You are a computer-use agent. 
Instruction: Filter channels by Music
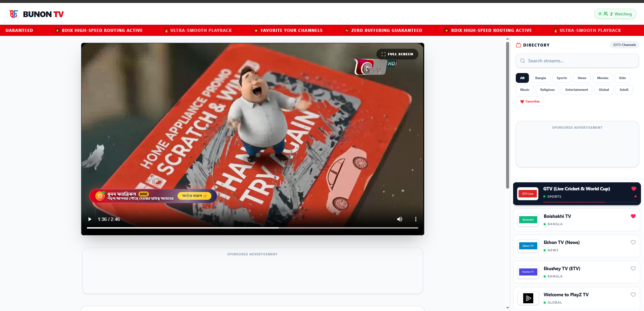tap(525, 89)
